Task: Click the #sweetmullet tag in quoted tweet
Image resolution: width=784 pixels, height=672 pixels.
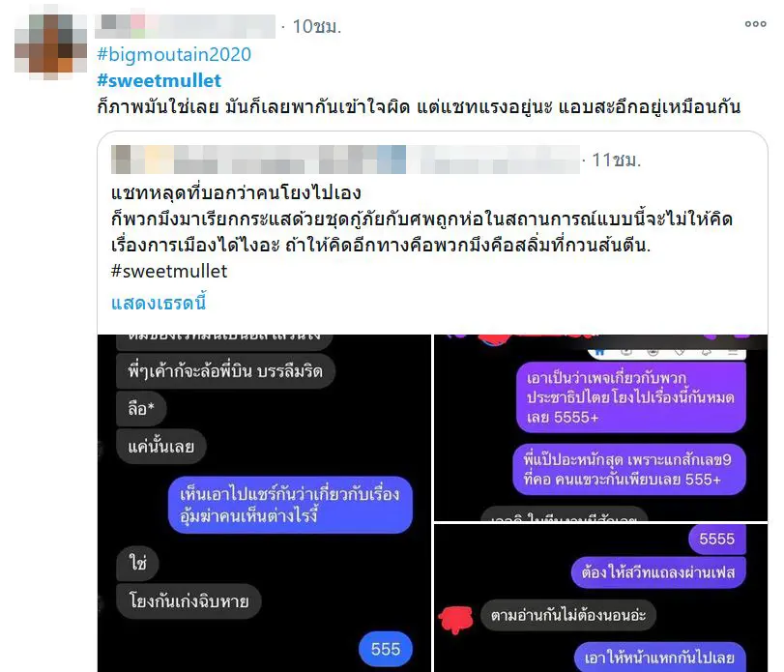Action: click(x=169, y=271)
